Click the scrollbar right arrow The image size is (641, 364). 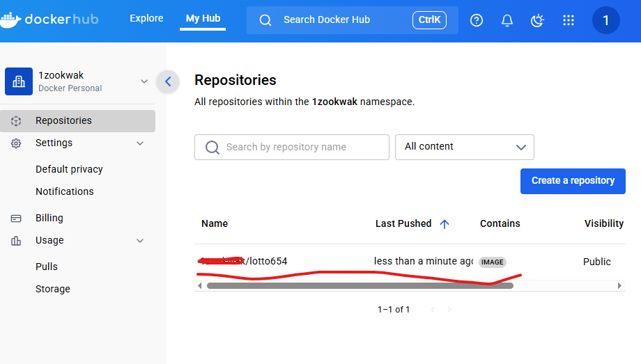(619, 286)
